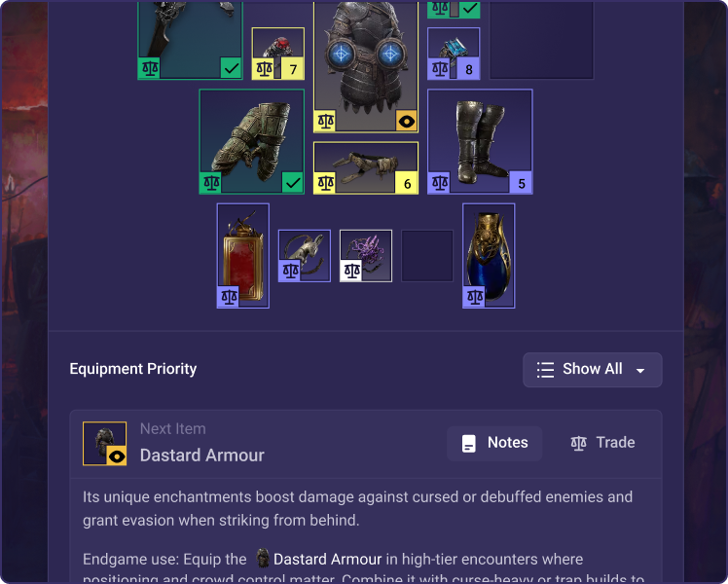Click the list icon beside Show All

(546, 370)
